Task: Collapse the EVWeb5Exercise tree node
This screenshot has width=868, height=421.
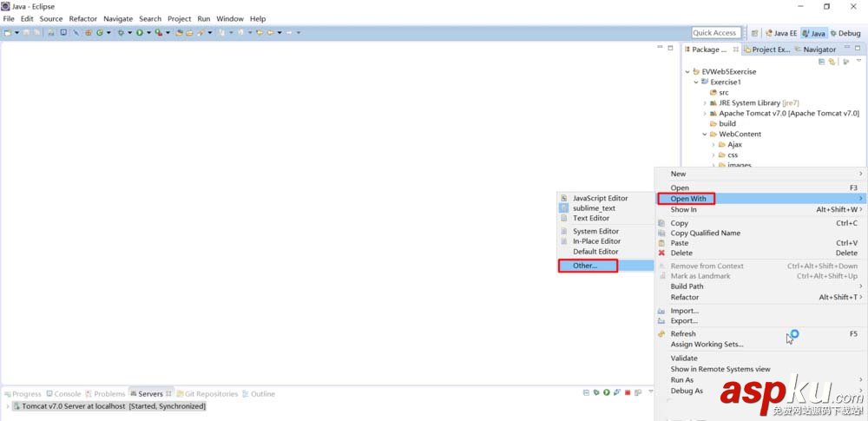Action: pos(687,71)
